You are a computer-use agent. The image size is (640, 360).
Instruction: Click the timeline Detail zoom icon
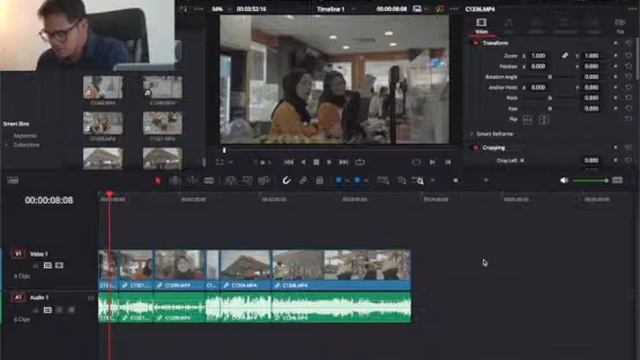pos(402,180)
